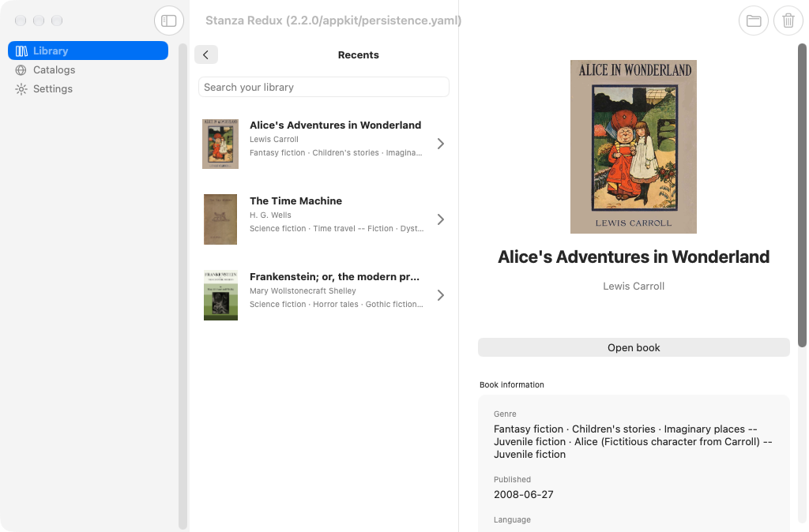Click the Frankenstein genre subtitle
Viewport: 809px width, 532px height.
(x=337, y=304)
